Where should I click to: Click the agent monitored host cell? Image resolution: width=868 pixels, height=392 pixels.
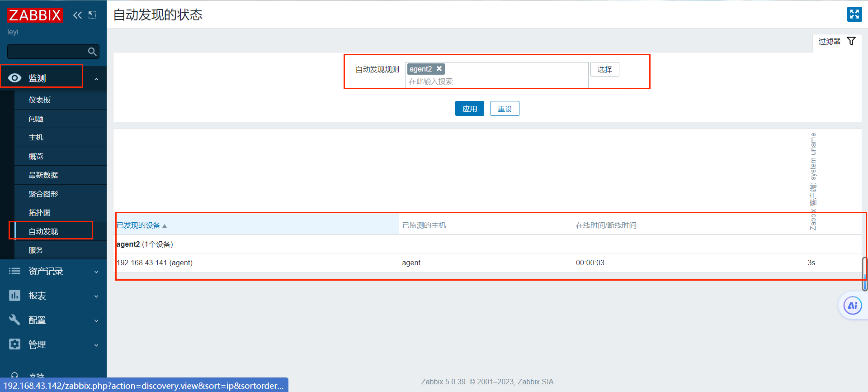click(x=411, y=263)
